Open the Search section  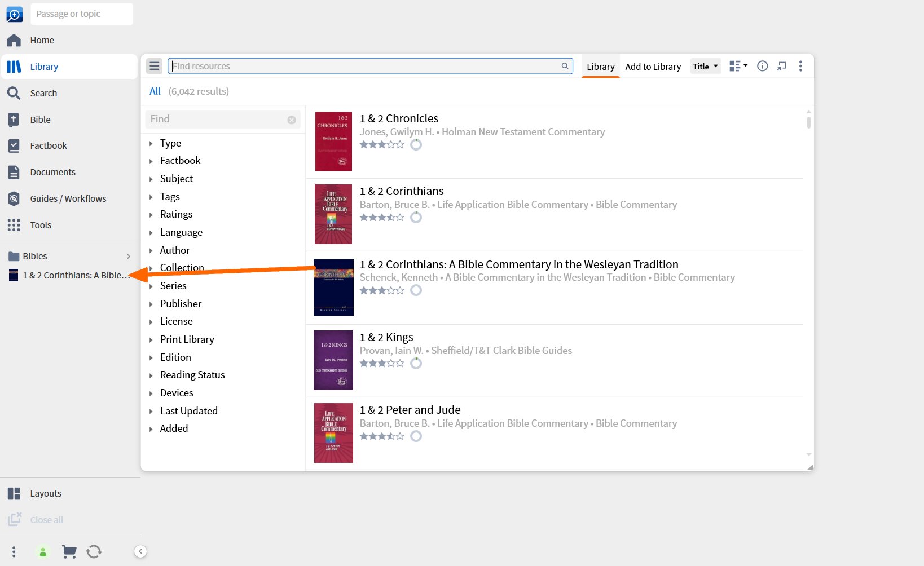point(69,93)
